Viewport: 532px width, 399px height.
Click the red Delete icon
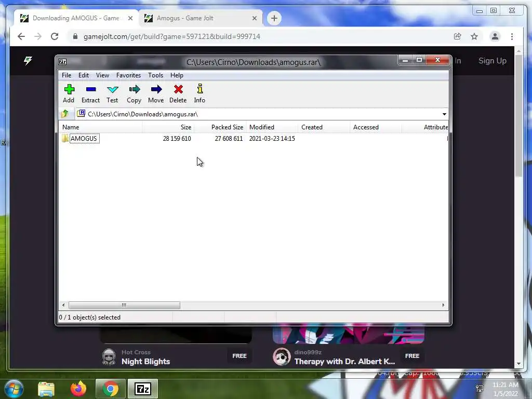[178, 89]
